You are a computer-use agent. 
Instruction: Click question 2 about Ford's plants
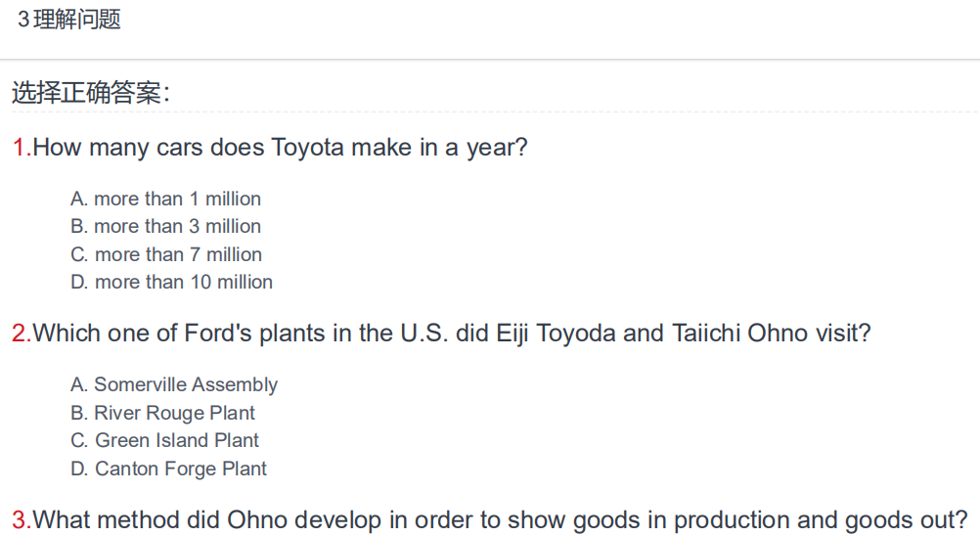441,334
